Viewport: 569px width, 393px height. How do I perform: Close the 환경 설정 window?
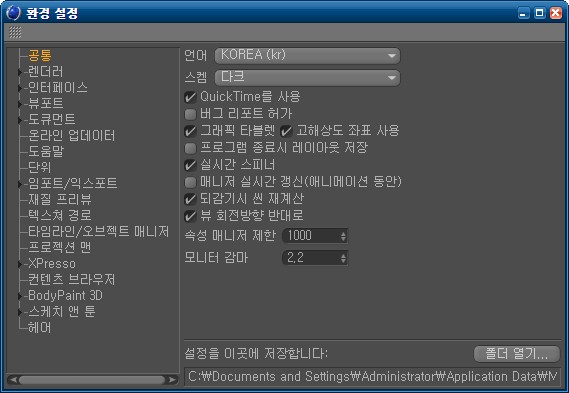(x=556, y=13)
